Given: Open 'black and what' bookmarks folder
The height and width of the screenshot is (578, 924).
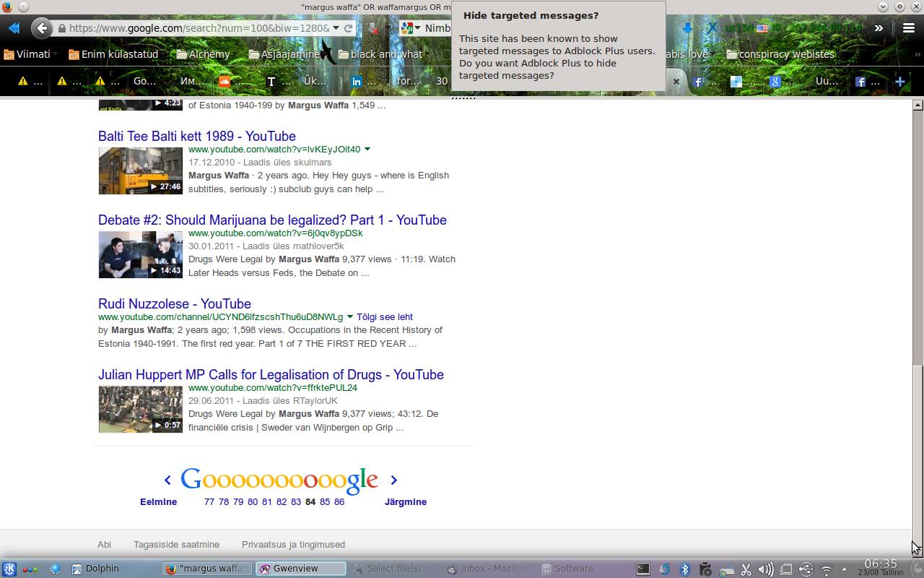Looking at the screenshot, I should click(x=380, y=54).
